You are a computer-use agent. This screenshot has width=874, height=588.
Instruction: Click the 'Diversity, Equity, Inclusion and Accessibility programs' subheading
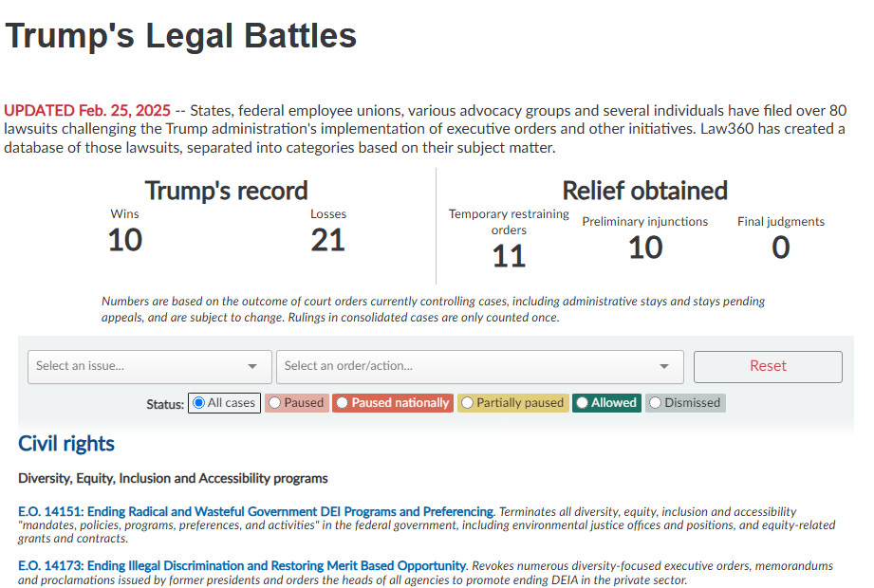(173, 478)
